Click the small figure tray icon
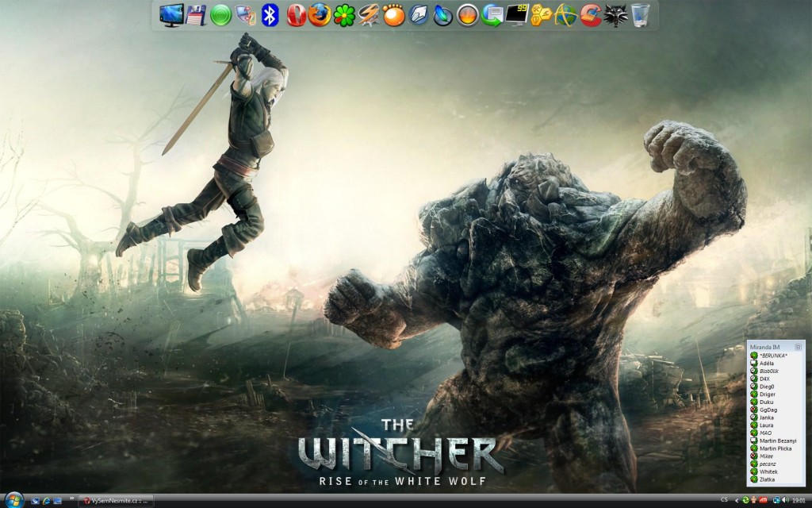 pos(754,500)
